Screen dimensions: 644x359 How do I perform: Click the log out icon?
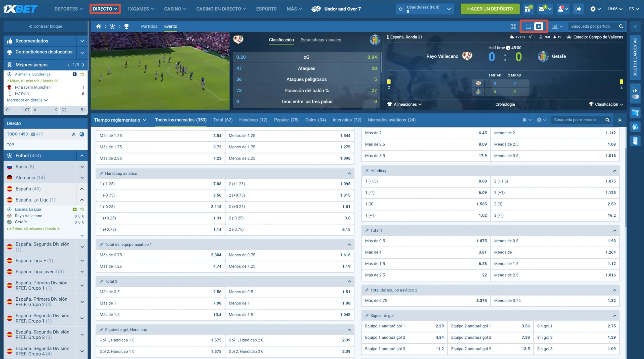[578, 9]
